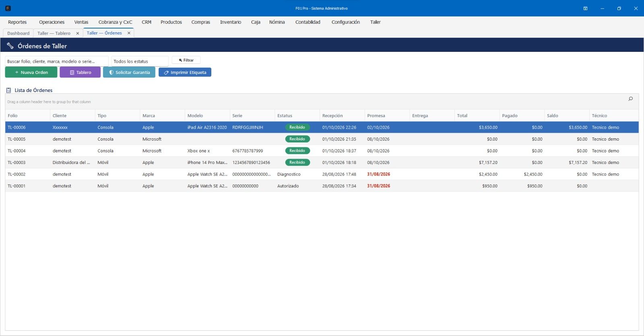644x336 pixels.
Task: Open the Todos los estatus dropdown
Action: pos(140,61)
